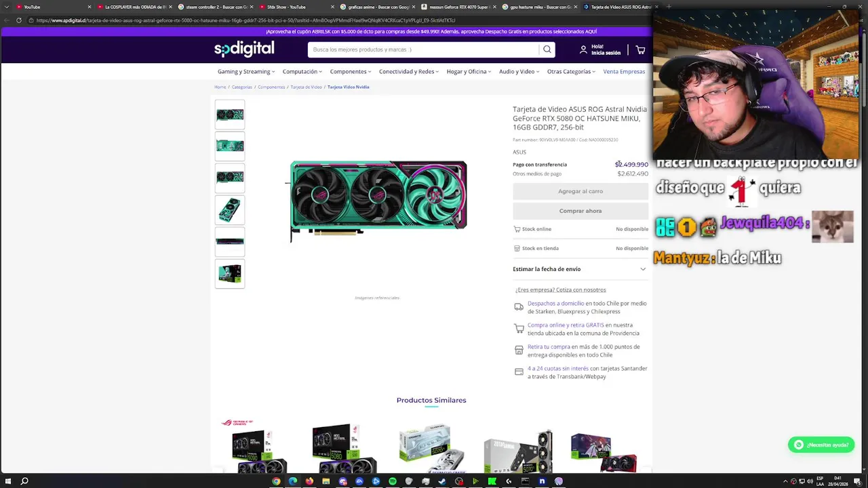Click the user account icon beside "Hola!"
868x488 pixels.
point(583,49)
